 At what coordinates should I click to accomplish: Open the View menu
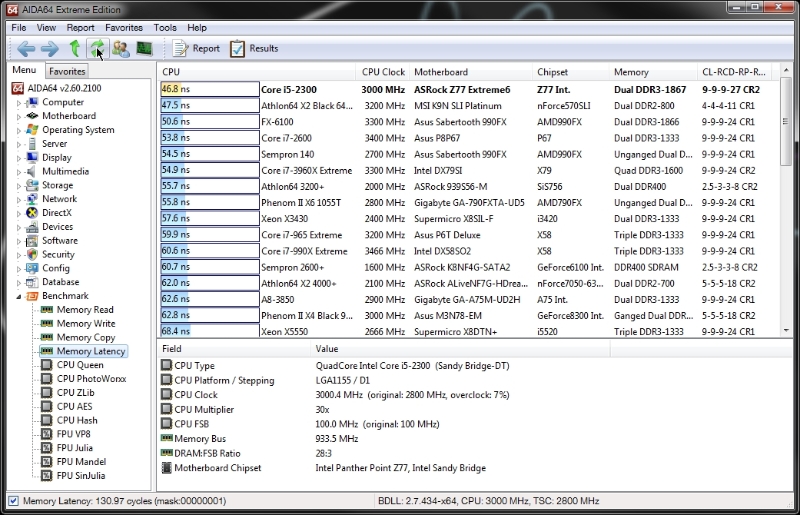[x=46, y=28]
